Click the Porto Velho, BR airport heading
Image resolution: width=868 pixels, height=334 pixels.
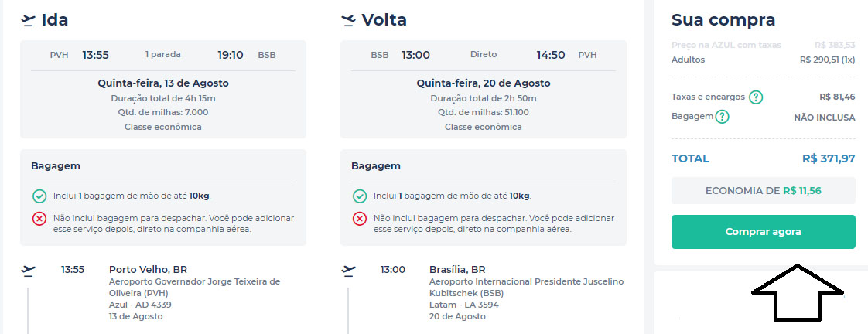pos(149,270)
